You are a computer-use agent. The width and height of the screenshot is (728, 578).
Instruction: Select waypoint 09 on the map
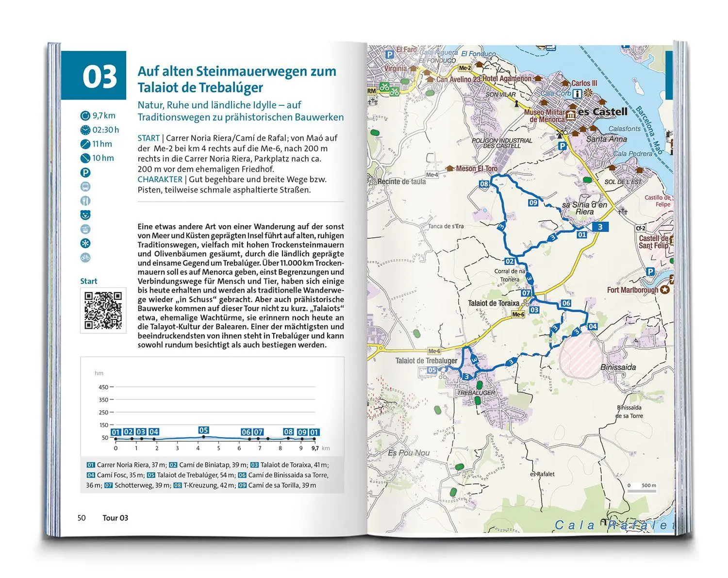533,202
